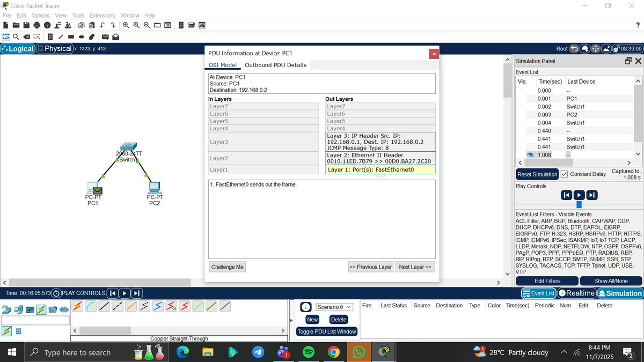The image size is (644, 362).
Task: Toggle the eye icon on 1.008 event
Action: (530, 154)
